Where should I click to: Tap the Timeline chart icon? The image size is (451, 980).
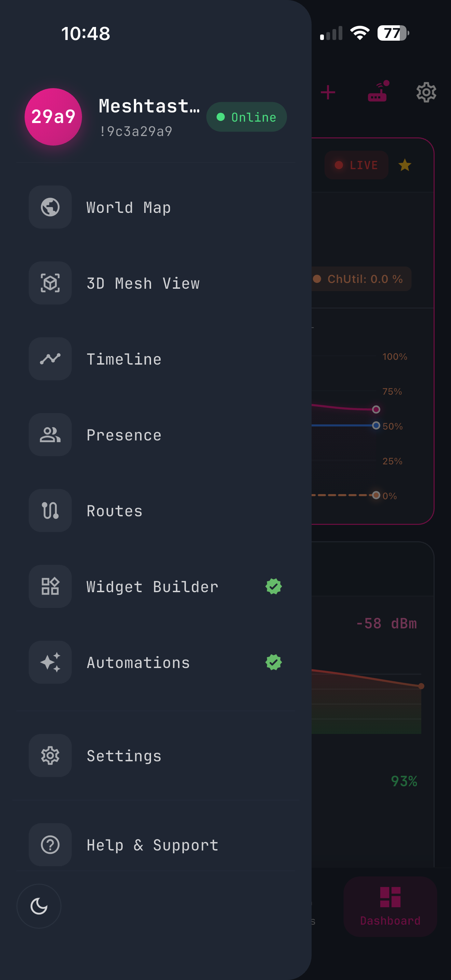pos(50,359)
